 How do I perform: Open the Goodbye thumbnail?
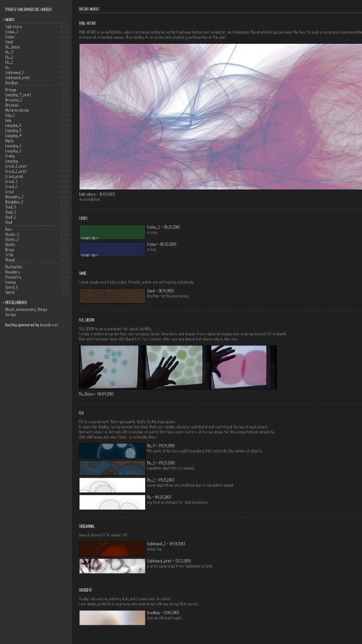[x=112, y=618]
